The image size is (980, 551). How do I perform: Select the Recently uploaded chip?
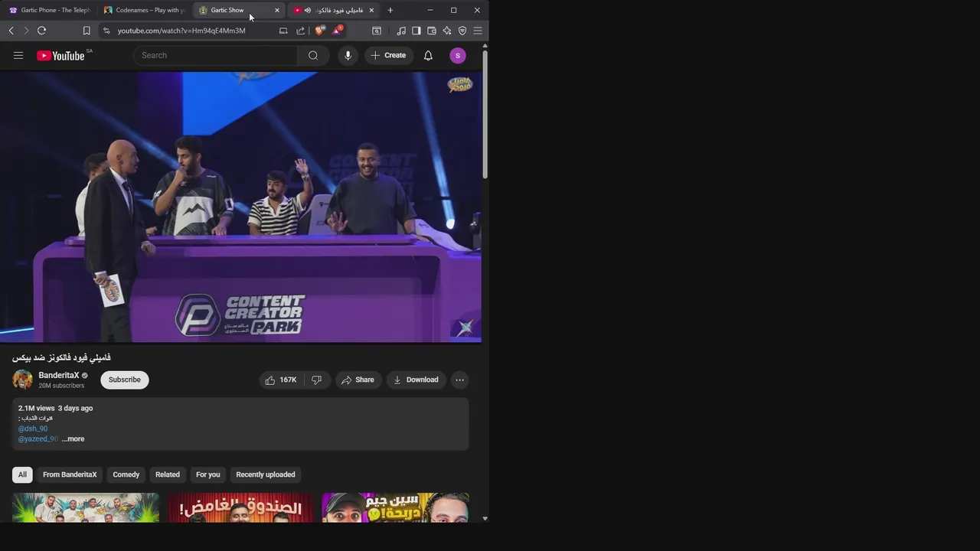coord(266,474)
